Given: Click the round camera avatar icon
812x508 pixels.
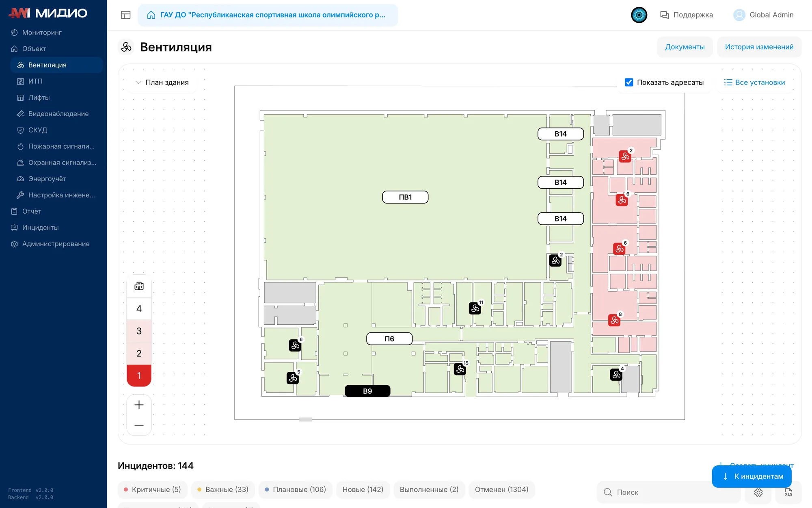Looking at the screenshot, I should [639, 15].
